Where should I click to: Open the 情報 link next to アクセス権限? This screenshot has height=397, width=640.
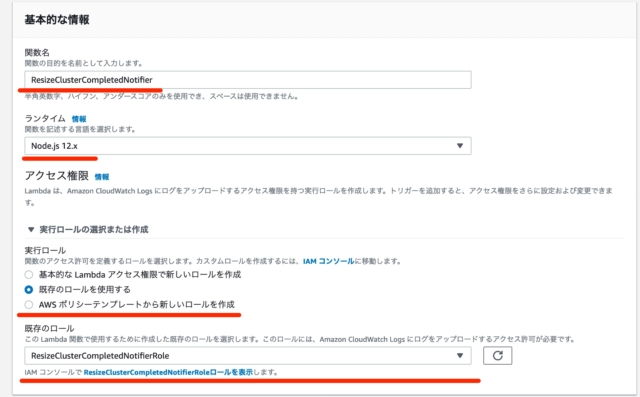pos(102,177)
